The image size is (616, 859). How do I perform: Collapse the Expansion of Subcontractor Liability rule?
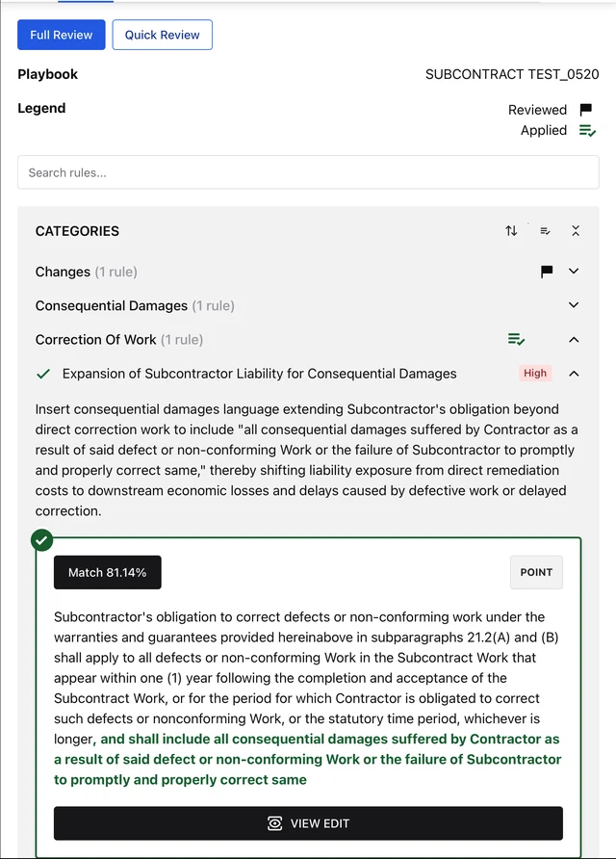tap(574, 374)
